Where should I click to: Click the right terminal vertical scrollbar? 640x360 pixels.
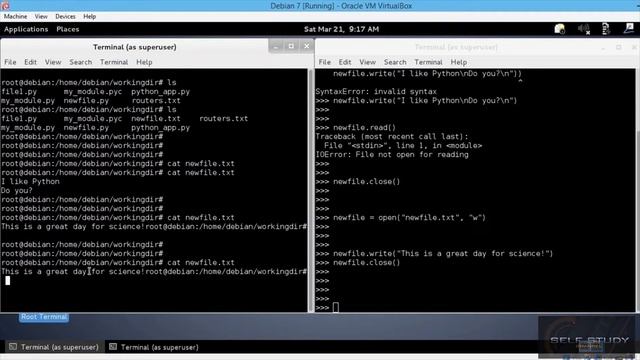click(637, 190)
